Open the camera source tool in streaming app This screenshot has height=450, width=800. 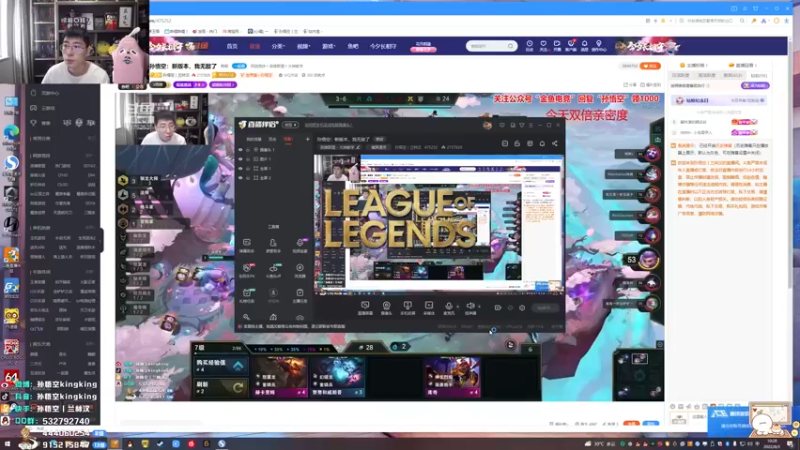386,307
